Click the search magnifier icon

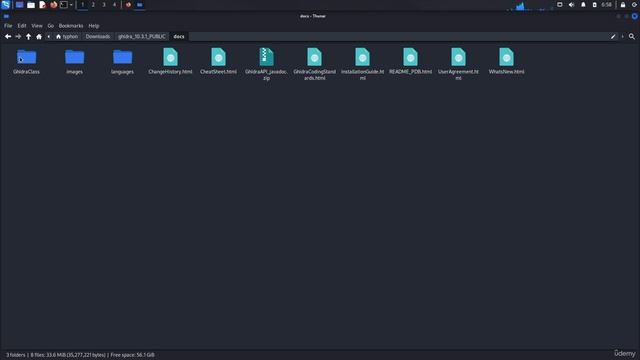631,36
